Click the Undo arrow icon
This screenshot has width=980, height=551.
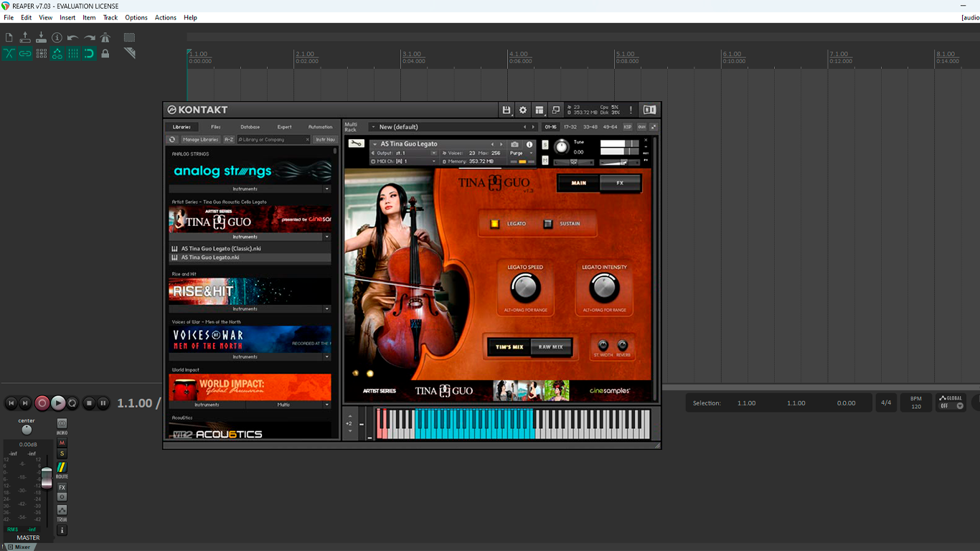point(72,37)
